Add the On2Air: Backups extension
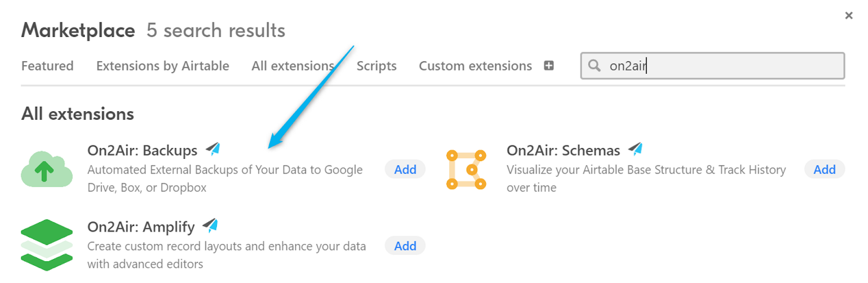This screenshot has width=868, height=283. [x=405, y=170]
